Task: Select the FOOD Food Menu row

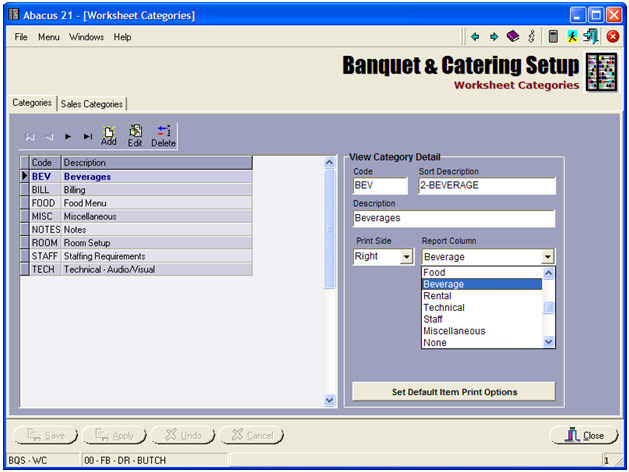Action: 136,203
